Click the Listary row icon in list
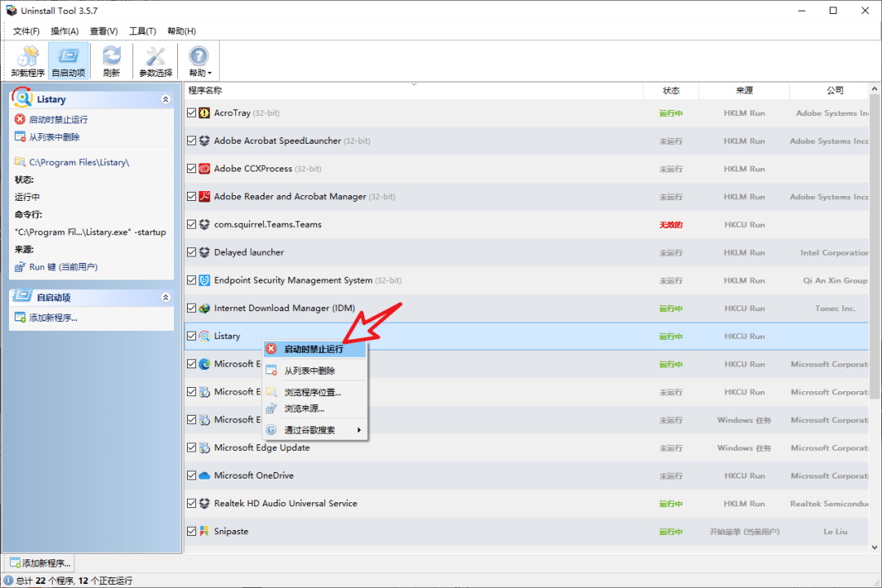The height and width of the screenshot is (588, 882). point(204,336)
